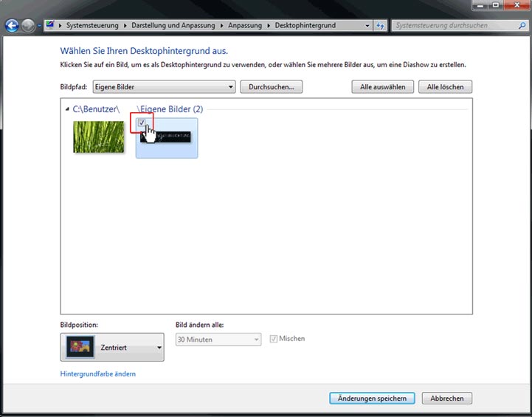This screenshot has width=532, height=417.
Task: Open the Bildpfad Eigene Bilder dropdown
Action: coord(164,87)
